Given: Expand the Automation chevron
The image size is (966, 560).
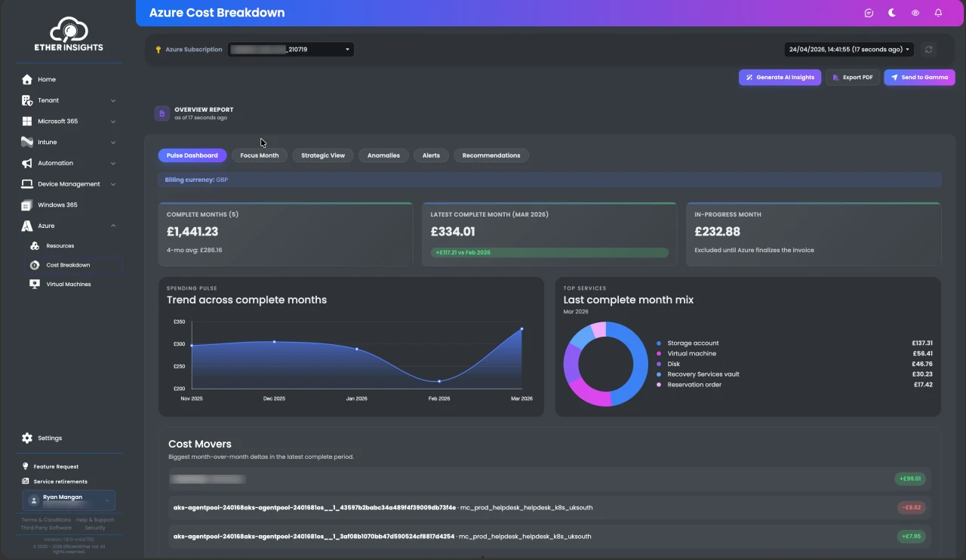Looking at the screenshot, I should 113,163.
